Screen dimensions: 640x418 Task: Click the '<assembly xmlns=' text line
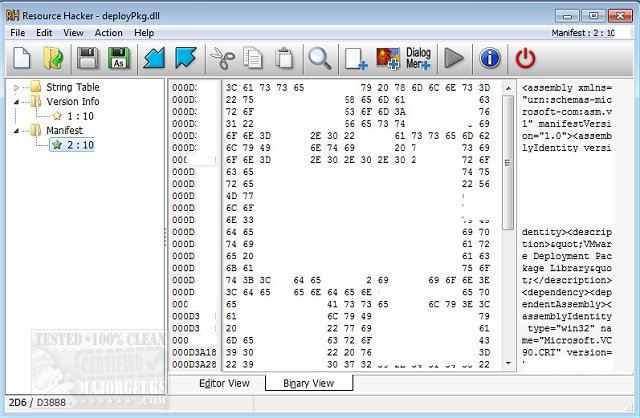pyautogui.click(x=567, y=88)
